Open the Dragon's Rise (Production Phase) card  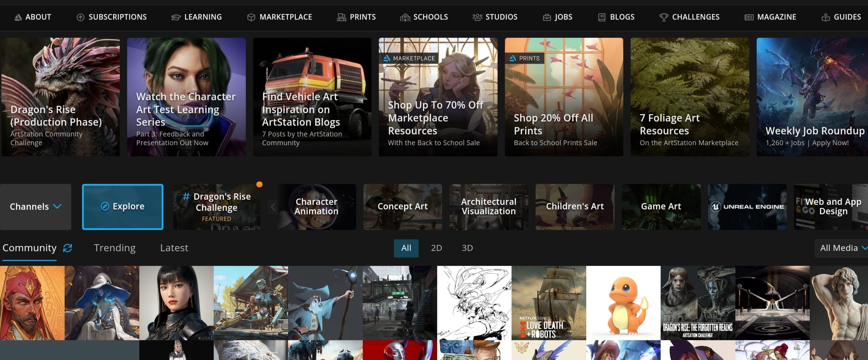[x=60, y=97]
